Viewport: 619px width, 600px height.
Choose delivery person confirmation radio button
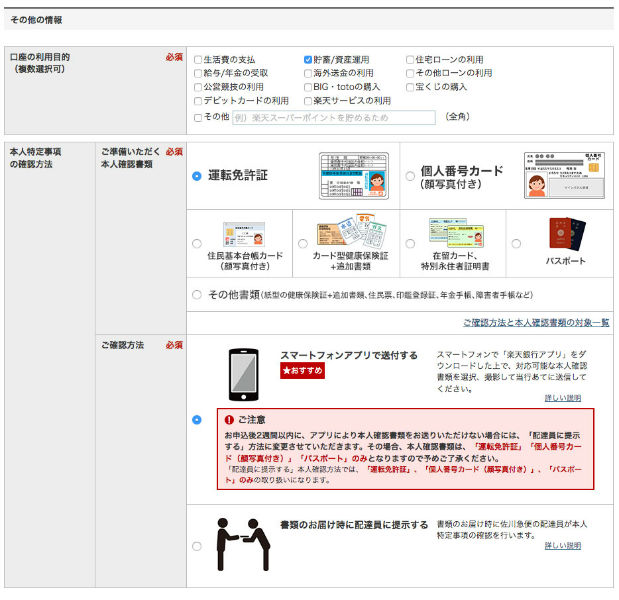(197, 545)
